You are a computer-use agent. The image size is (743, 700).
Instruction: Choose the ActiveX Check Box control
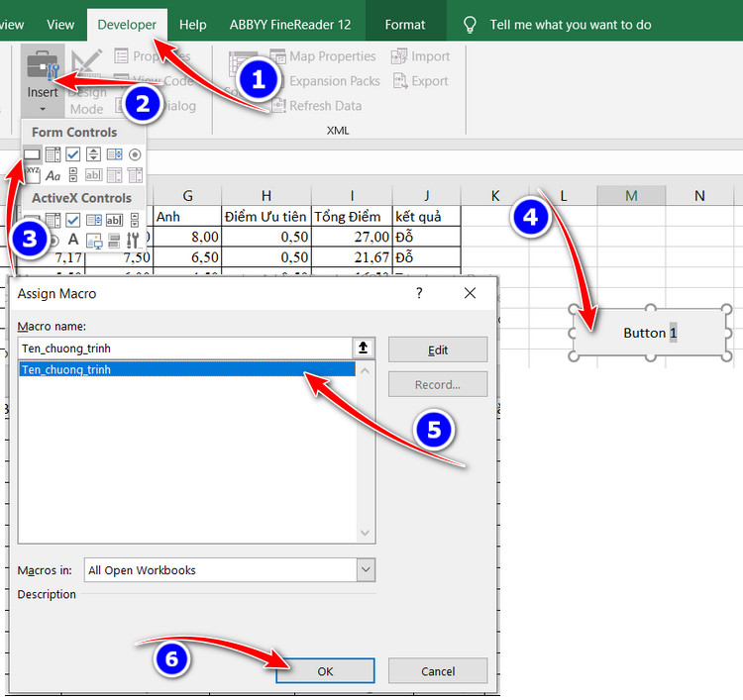(x=72, y=220)
